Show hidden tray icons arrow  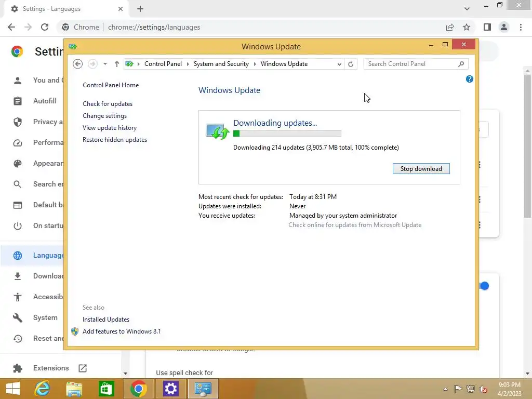coord(445,389)
